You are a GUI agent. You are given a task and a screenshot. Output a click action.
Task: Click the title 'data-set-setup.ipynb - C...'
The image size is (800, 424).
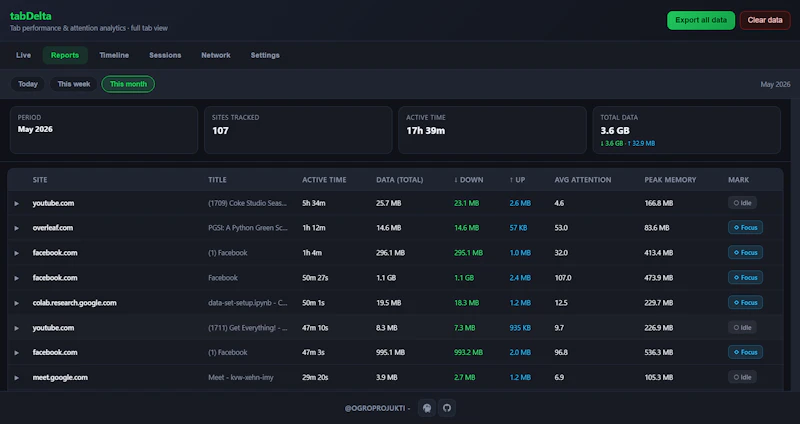point(248,303)
